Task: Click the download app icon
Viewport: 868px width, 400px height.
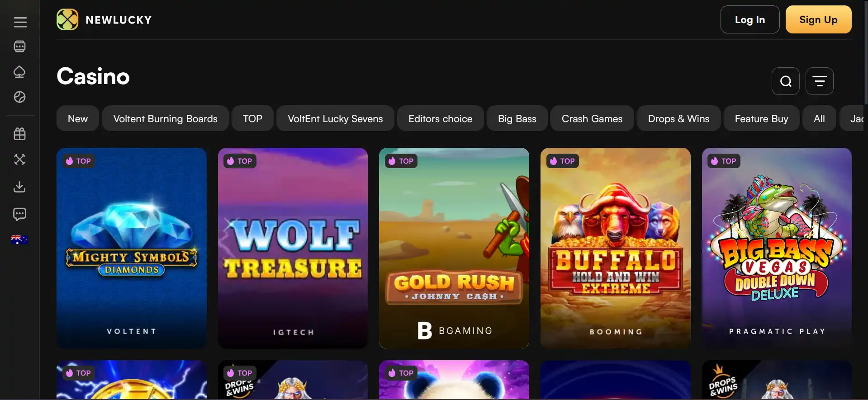Action: point(19,187)
